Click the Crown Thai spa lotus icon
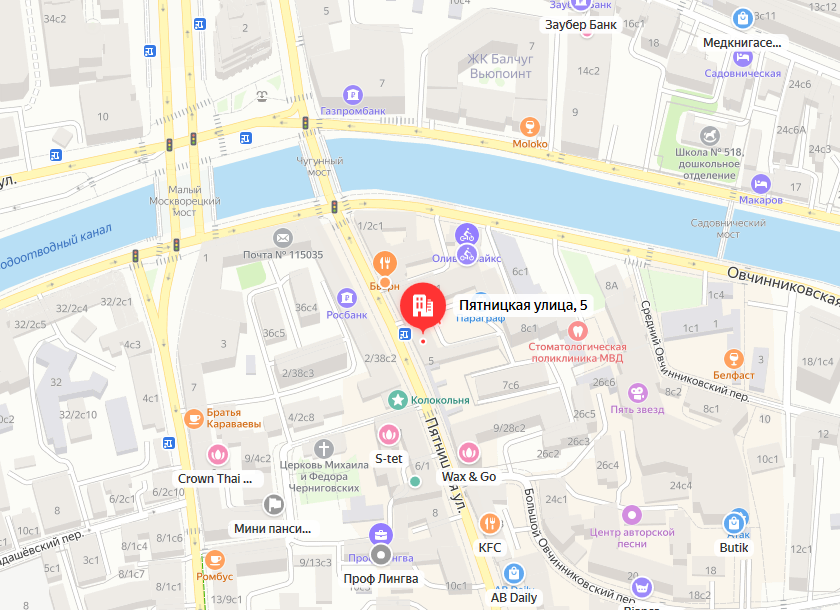 click(218, 455)
